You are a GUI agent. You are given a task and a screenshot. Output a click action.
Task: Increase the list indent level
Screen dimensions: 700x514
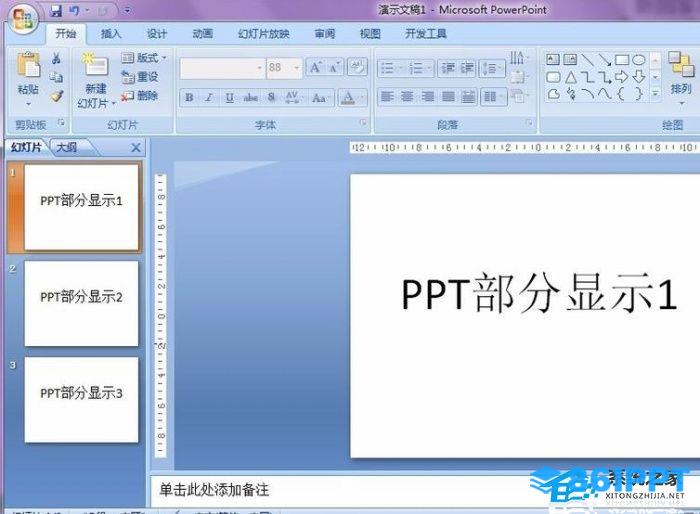coord(467,68)
